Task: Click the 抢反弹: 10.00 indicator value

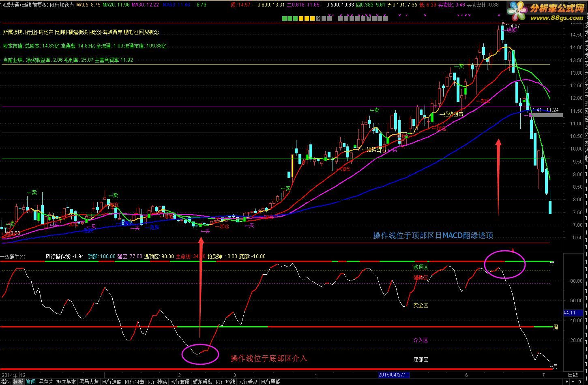Action: click(x=222, y=256)
